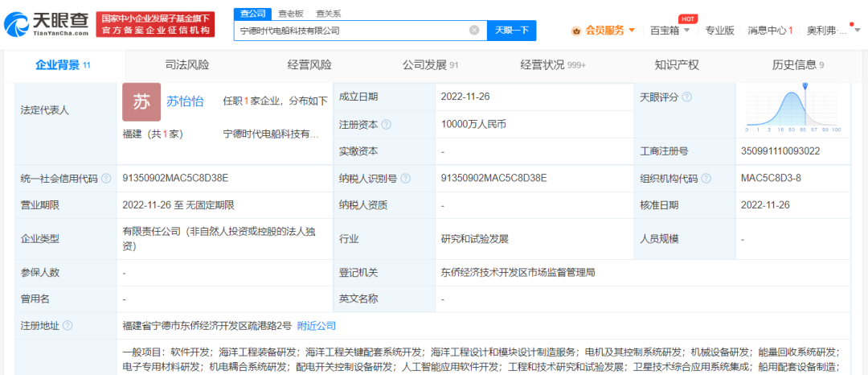View the 天眼评分 score distribution chart

(x=794, y=108)
